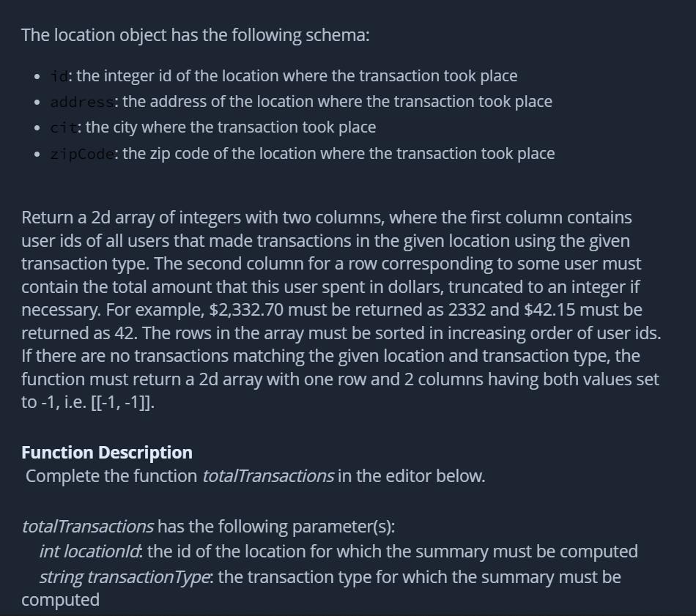
Task: Click the bullet before the 'id' field
Action: pos(37,77)
